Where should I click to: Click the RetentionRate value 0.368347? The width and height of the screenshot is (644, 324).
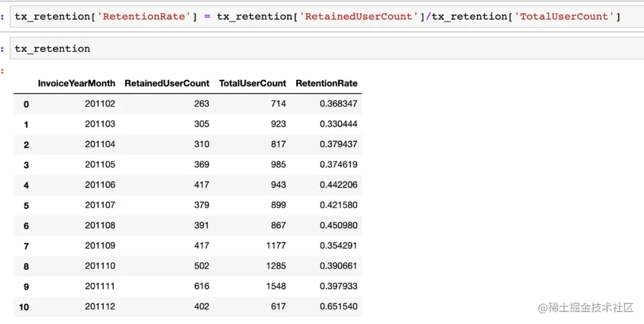pyautogui.click(x=339, y=104)
